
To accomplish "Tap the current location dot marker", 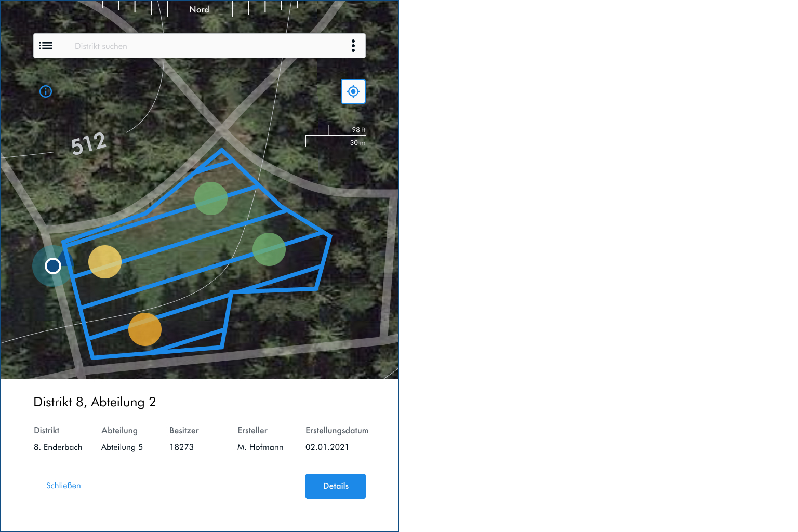I will point(53,266).
